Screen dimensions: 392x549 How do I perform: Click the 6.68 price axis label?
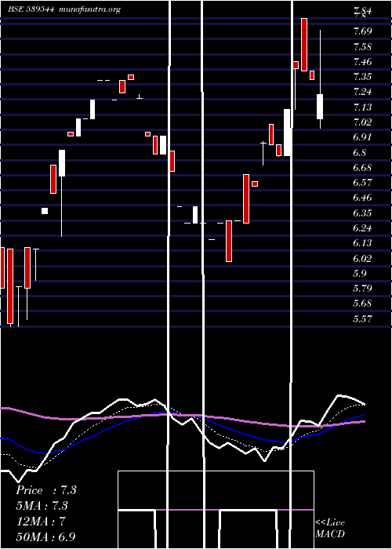pyautogui.click(x=362, y=167)
